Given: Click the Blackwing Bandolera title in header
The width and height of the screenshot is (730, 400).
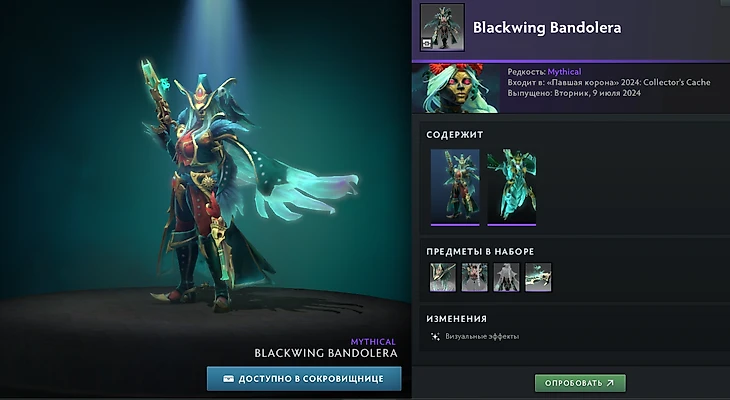Looking at the screenshot, I should [x=547, y=27].
